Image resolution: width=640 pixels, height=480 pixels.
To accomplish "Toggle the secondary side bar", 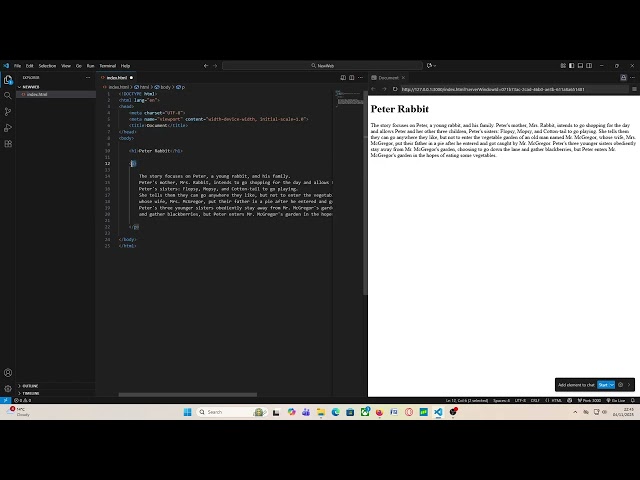I will point(589,66).
